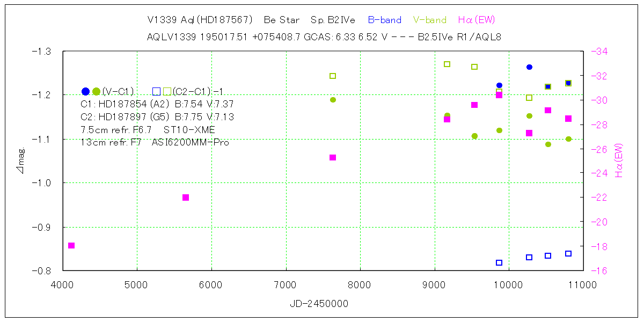
Task: Select the green open square legend marker
Action: pyautogui.click(x=167, y=91)
